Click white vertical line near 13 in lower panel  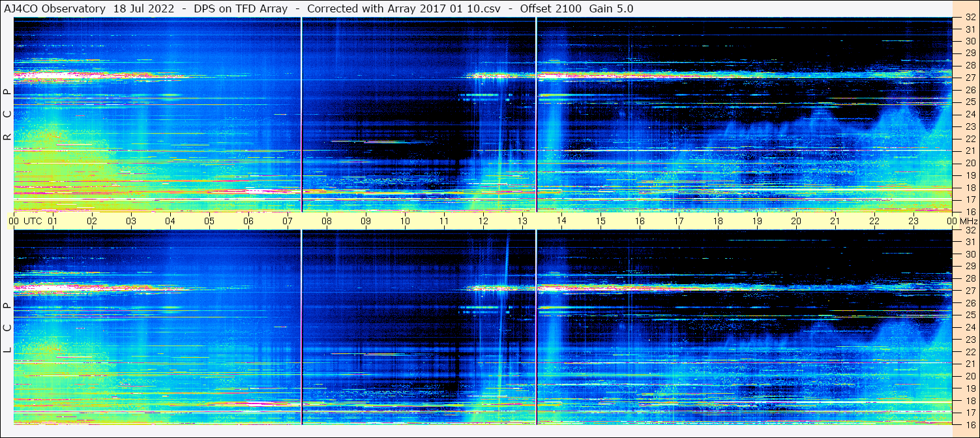point(536,326)
